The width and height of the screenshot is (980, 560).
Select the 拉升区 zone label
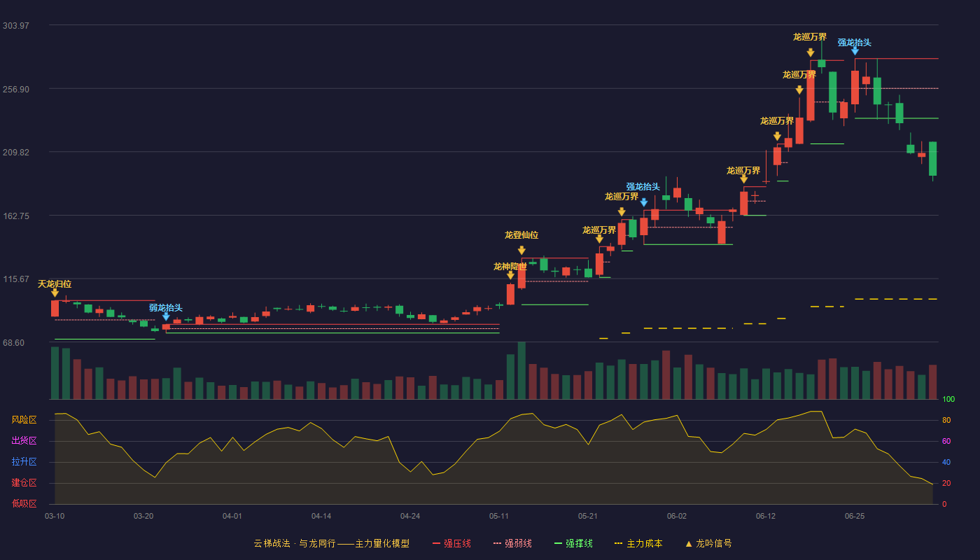[x=24, y=462]
